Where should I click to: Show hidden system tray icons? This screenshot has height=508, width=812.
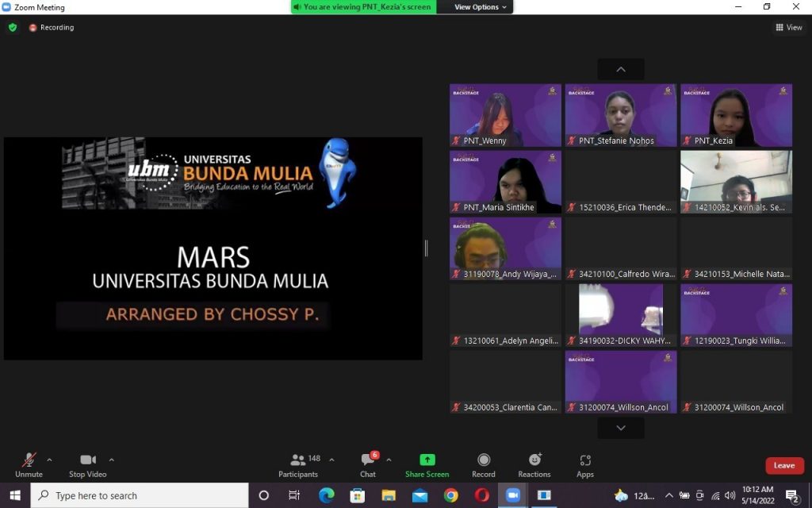pyautogui.click(x=668, y=495)
